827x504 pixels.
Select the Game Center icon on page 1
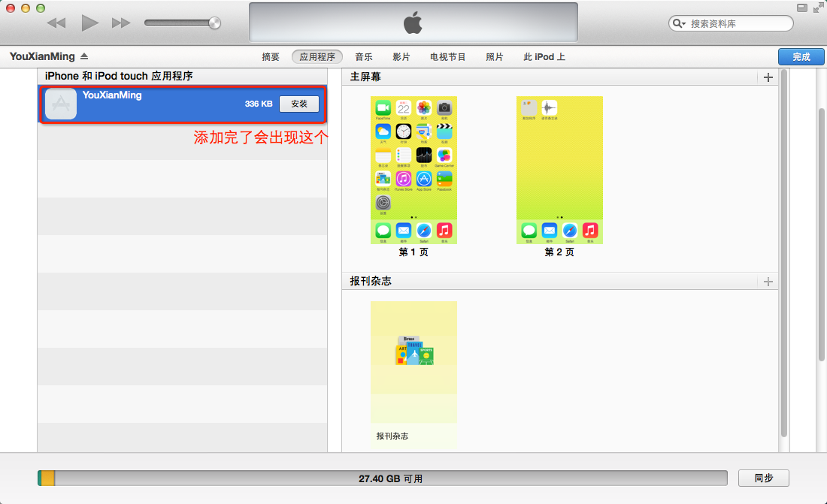coord(444,155)
